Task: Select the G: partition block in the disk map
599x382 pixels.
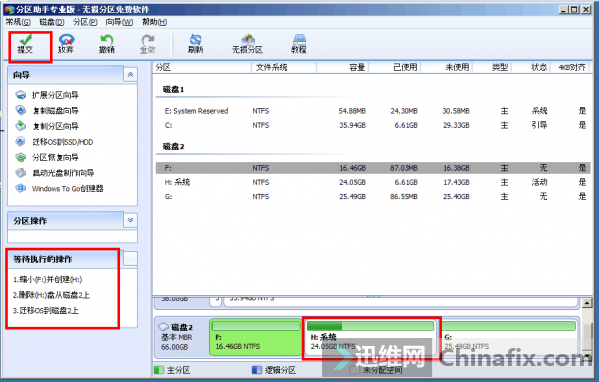Action: (x=509, y=337)
